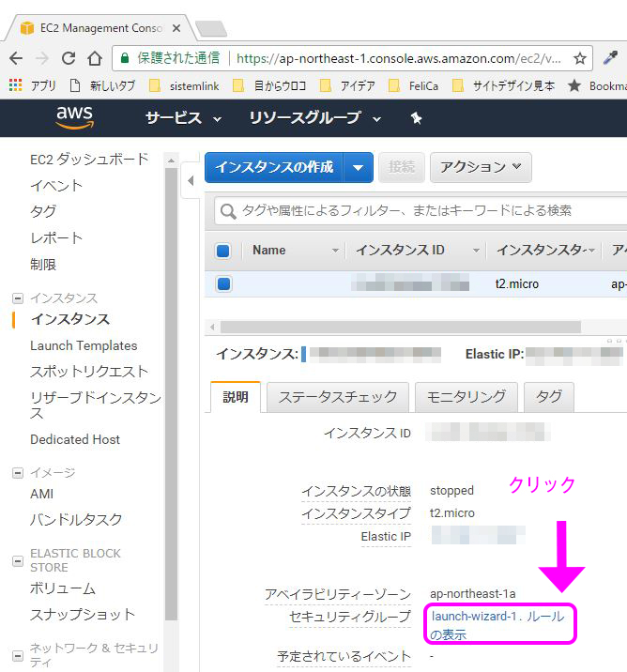Open イベント in sidebar
627x672 pixels.
[56, 186]
